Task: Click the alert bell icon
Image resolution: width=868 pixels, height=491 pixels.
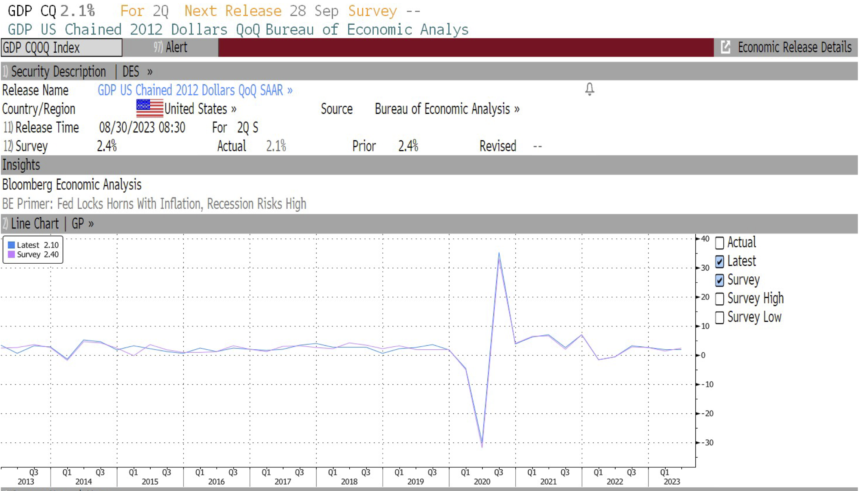Action: (x=589, y=89)
